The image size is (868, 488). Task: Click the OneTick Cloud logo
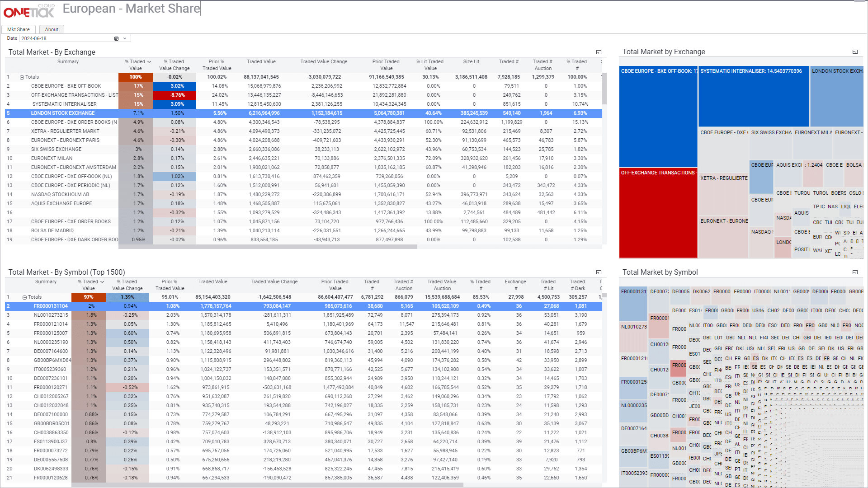pos(29,11)
